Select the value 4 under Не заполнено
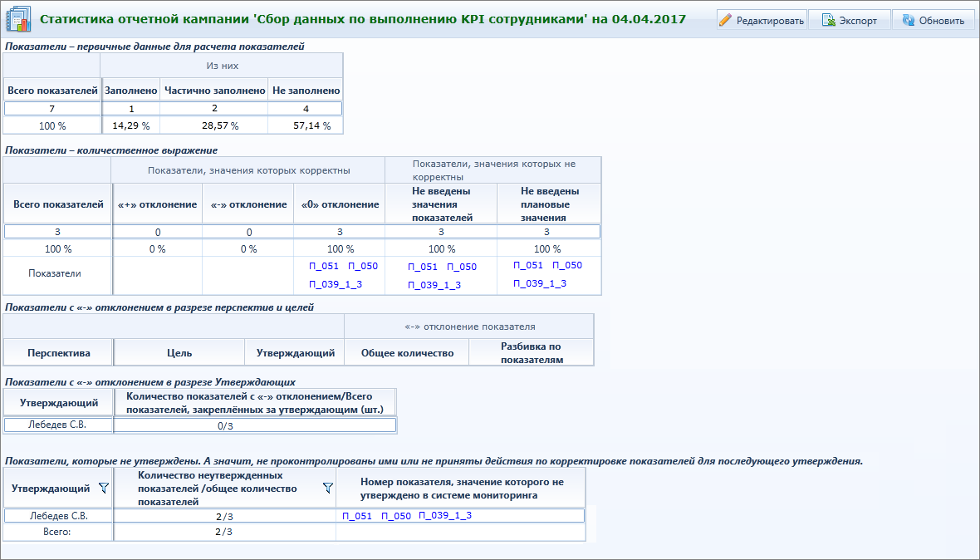Viewport: 980px width, 560px height. click(x=306, y=109)
